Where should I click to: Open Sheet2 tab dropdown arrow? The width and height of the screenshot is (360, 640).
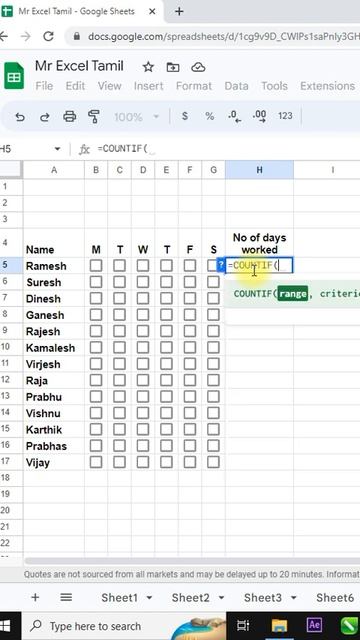pyautogui.click(x=222, y=598)
